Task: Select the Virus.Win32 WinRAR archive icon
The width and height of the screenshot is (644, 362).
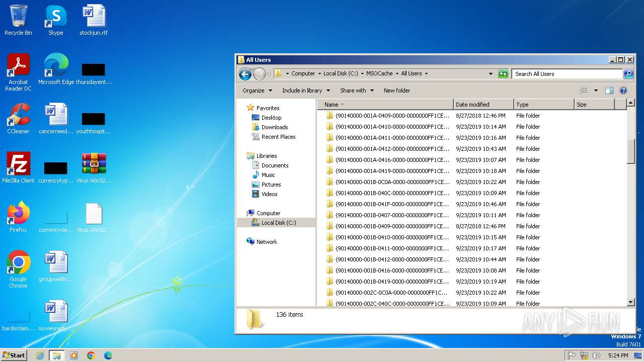Action: 94,168
